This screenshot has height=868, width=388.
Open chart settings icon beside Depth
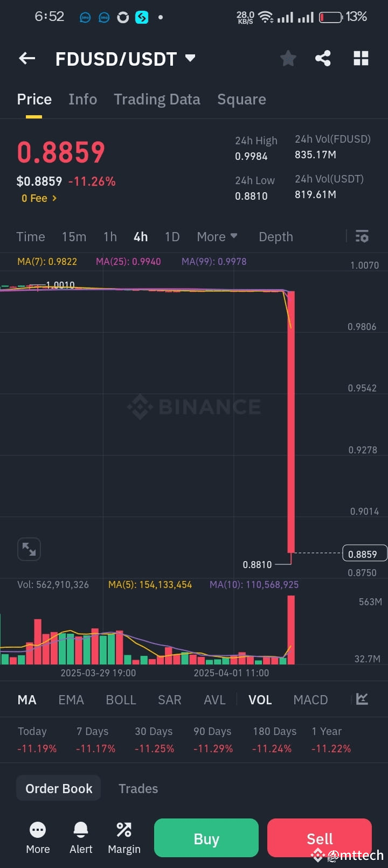click(x=362, y=236)
